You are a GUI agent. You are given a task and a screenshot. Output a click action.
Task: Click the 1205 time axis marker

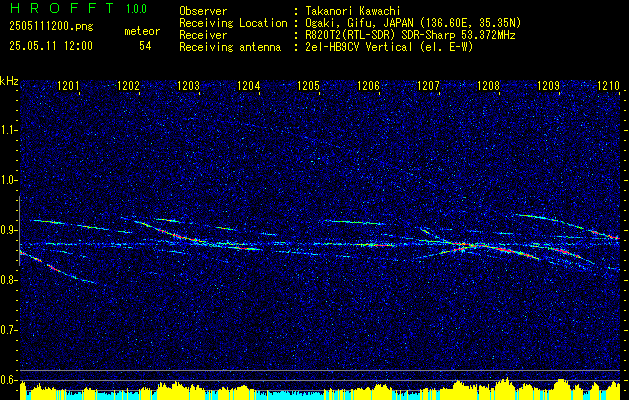(x=308, y=85)
